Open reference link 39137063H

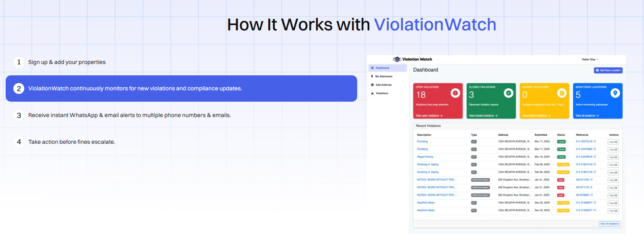coord(583,195)
